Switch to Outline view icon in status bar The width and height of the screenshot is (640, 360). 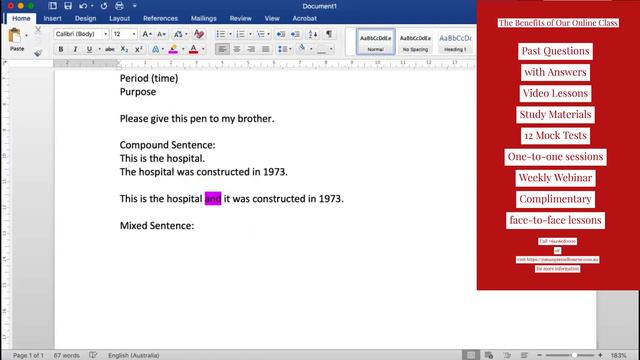[507, 355]
